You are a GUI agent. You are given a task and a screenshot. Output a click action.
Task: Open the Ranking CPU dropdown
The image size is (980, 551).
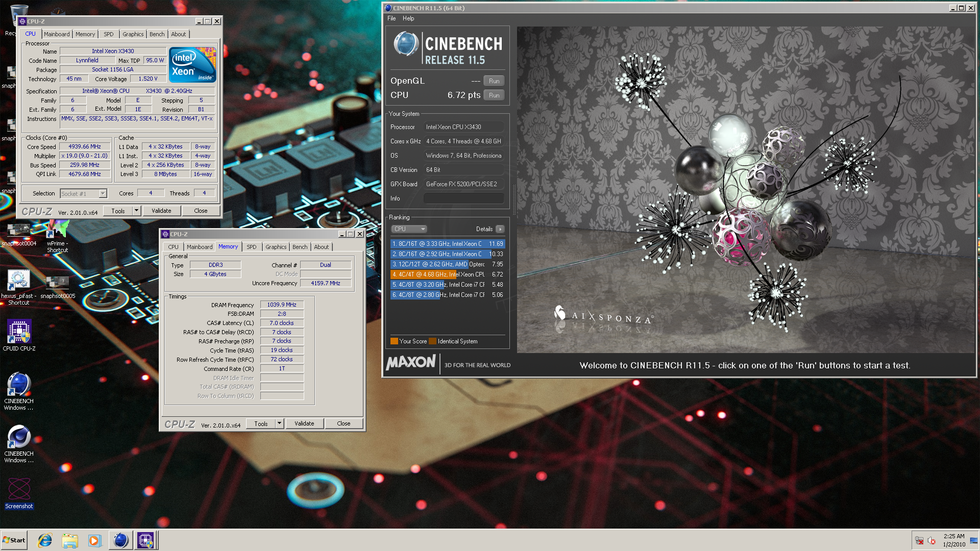(x=409, y=229)
